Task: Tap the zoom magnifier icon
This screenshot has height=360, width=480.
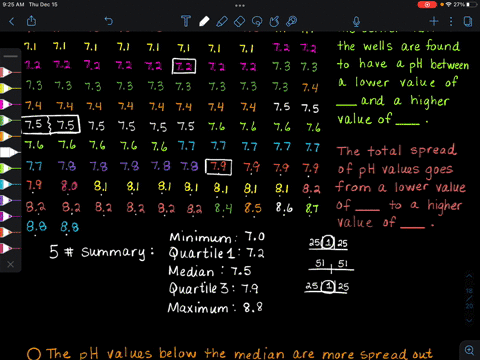Action: pyautogui.click(x=469, y=350)
